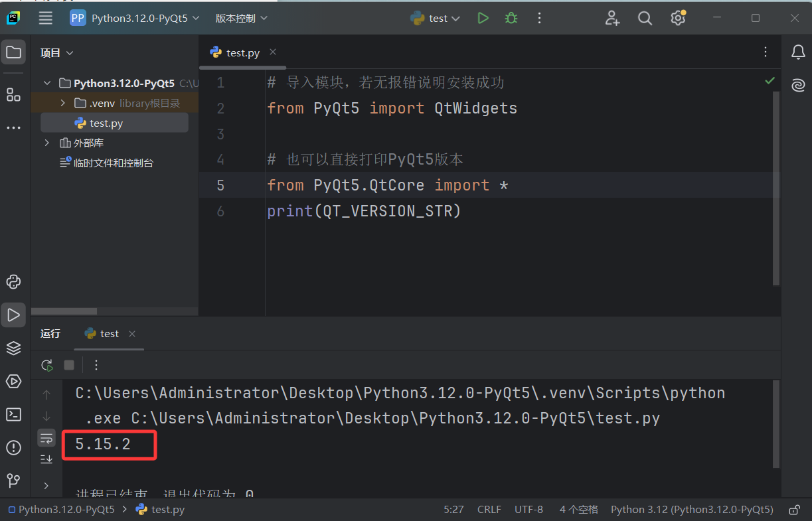812x521 pixels.
Task: Click the 运行 panel title
Action: coord(50,334)
